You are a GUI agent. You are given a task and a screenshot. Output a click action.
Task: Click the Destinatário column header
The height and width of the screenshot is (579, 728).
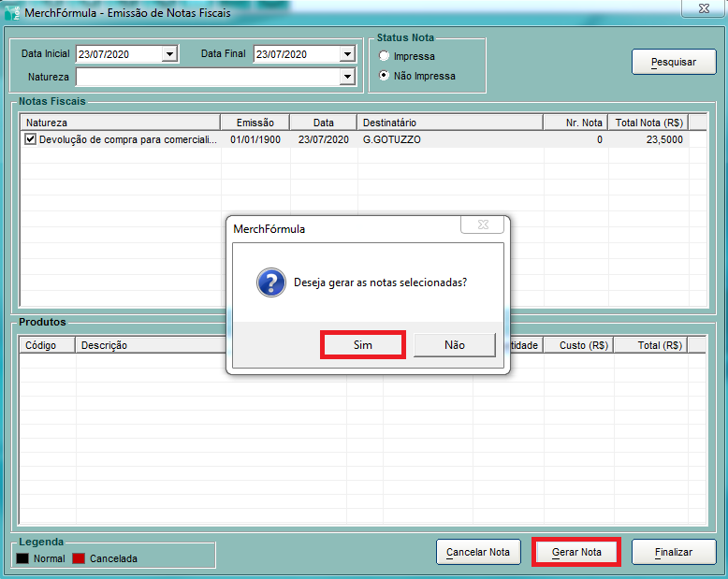(449, 123)
